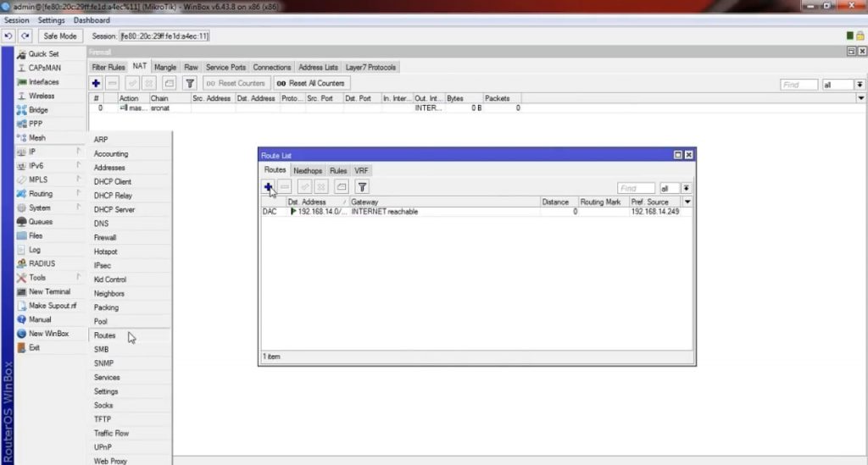Image resolution: width=868 pixels, height=465 pixels.
Task: Click Route List filter funnel icon
Action: tap(362, 187)
